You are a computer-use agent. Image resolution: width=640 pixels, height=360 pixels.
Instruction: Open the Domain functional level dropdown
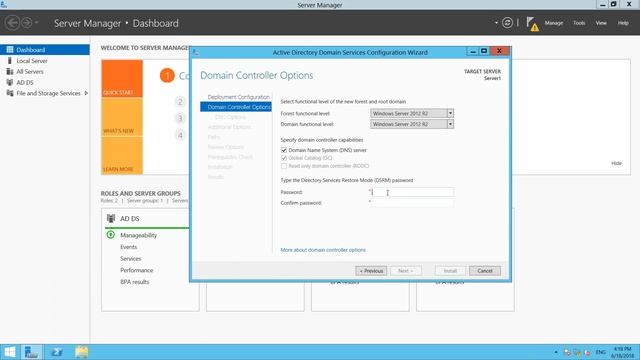[x=412, y=124]
